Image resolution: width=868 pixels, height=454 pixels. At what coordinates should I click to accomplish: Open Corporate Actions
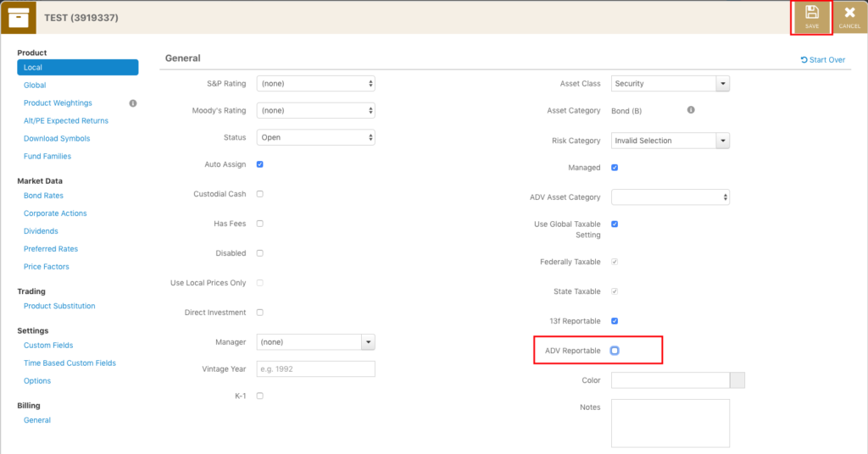(55, 213)
